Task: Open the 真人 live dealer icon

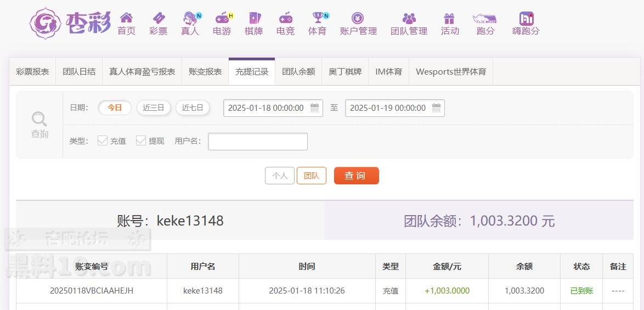Action: tap(190, 18)
